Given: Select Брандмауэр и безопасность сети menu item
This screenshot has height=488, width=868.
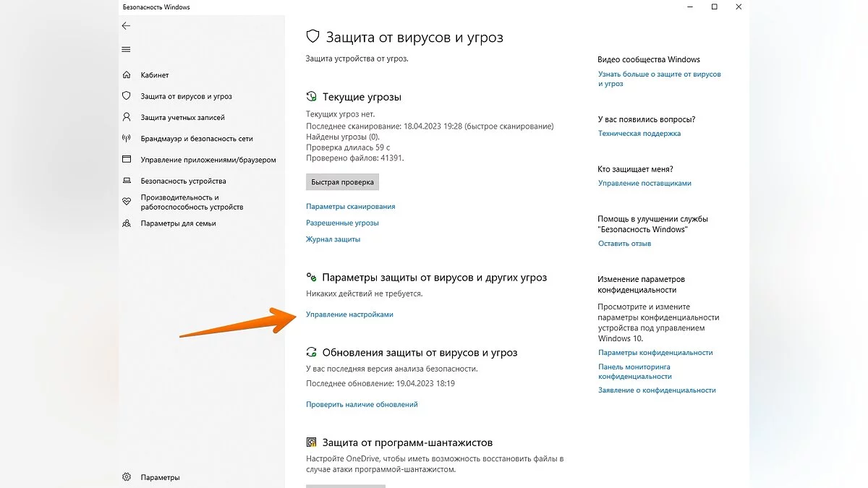Looking at the screenshot, I should pyautogui.click(x=197, y=138).
